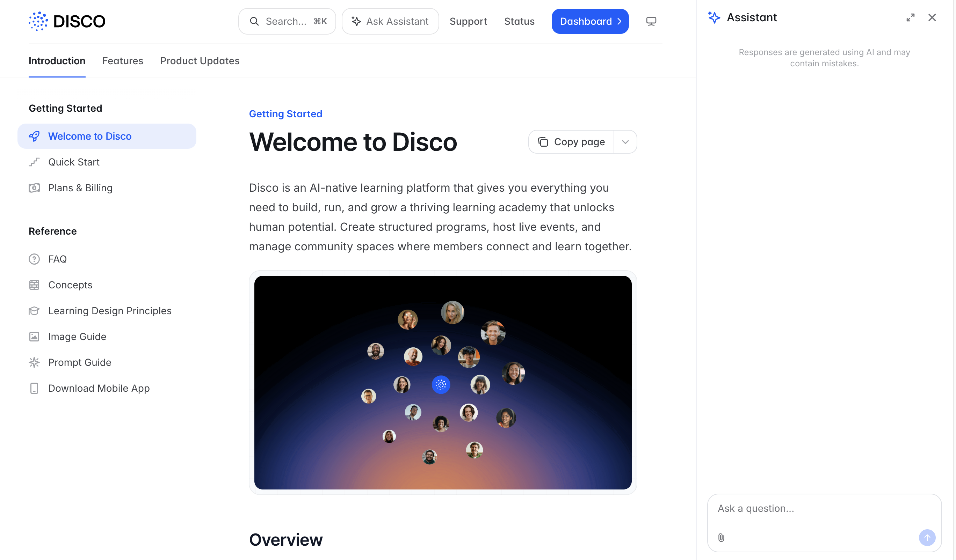Click the blue Getting Started breadcrumb
Screen dimensions: 956x560
286,114
